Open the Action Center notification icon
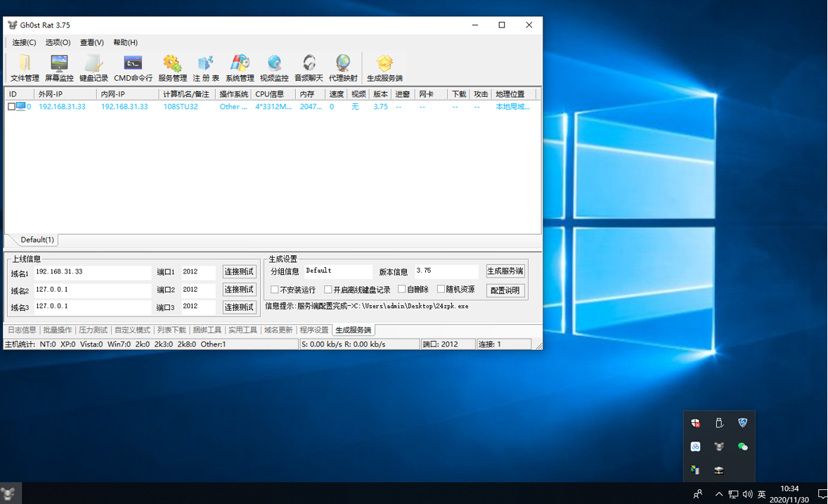The image size is (828, 504). click(822, 494)
